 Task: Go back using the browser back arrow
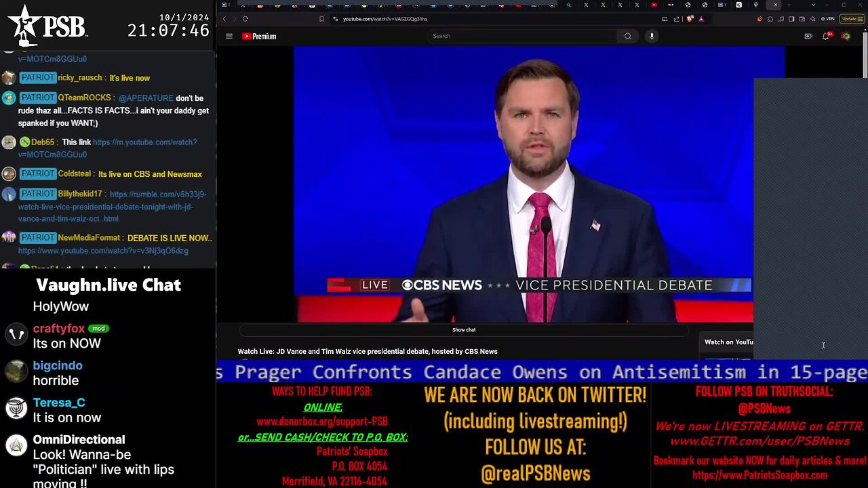224,19
